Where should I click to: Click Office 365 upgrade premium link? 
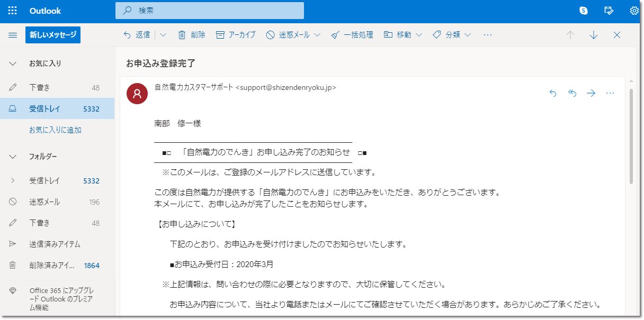57,299
